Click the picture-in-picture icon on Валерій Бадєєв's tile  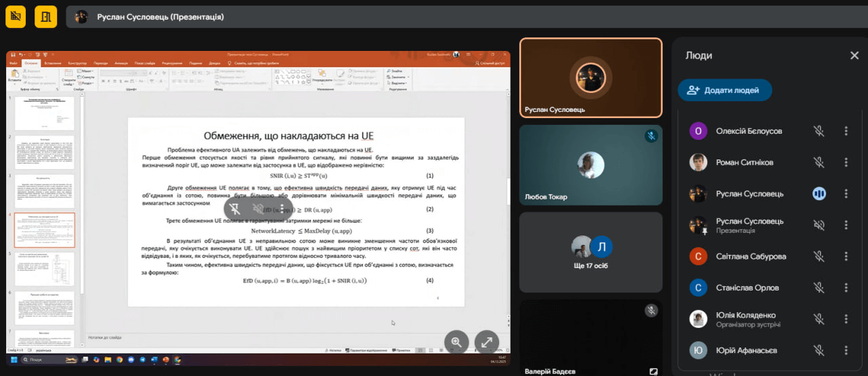click(653, 371)
